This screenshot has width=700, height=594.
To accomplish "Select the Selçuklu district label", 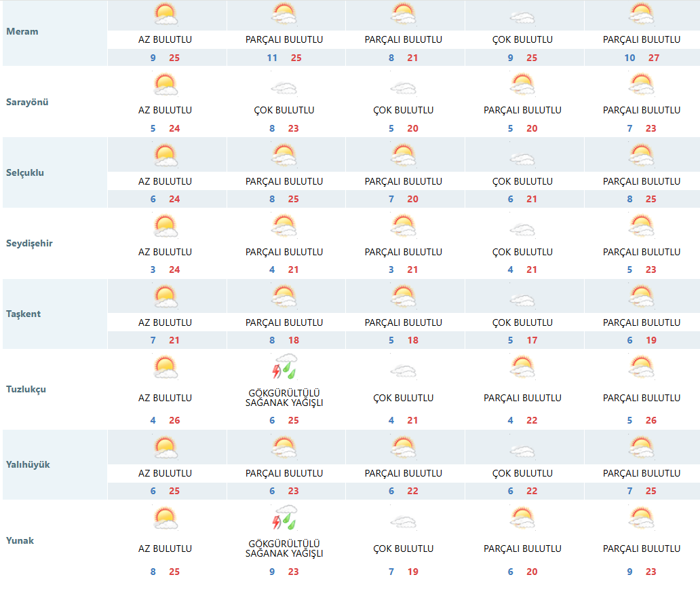I will click(x=25, y=173).
